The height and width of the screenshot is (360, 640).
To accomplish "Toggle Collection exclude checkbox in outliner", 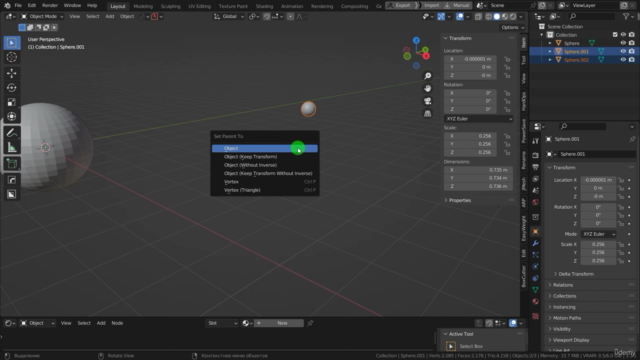I will tap(615, 35).
